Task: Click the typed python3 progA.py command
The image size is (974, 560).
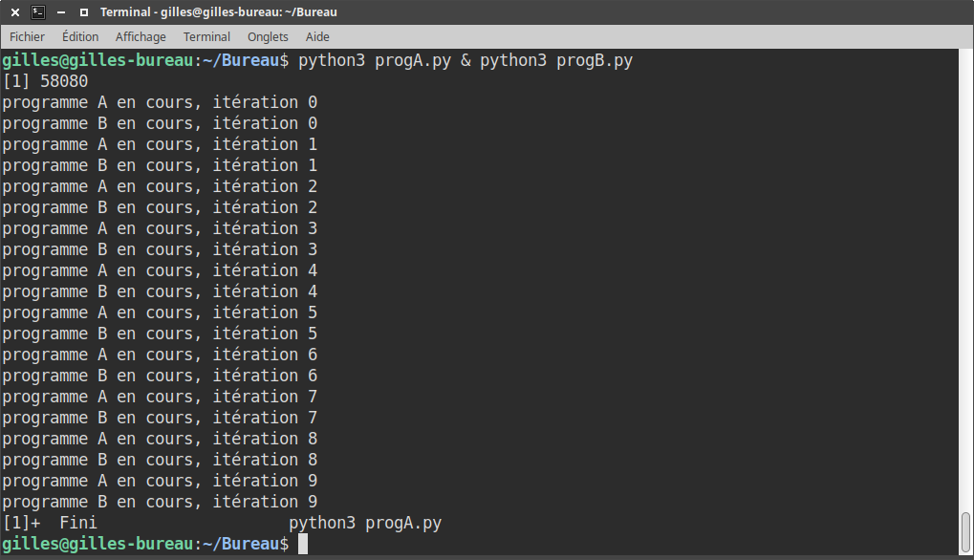Action: click(x=375, y=60)
